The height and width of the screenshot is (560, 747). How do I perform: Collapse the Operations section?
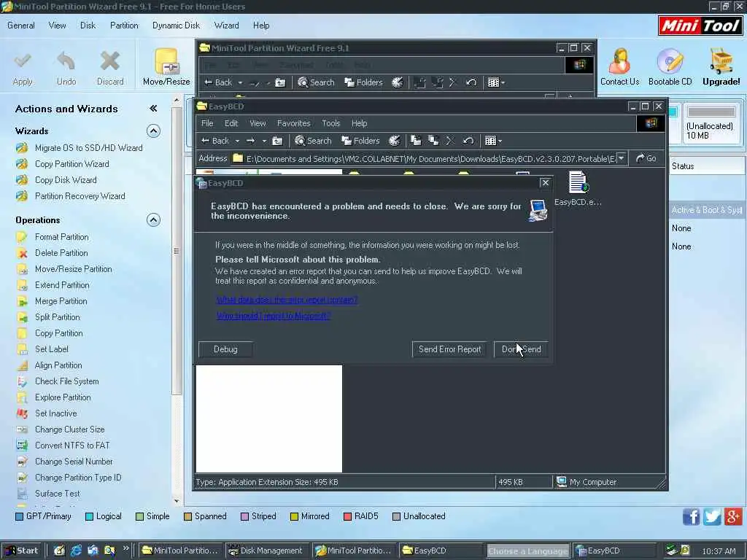coord(153,220)
